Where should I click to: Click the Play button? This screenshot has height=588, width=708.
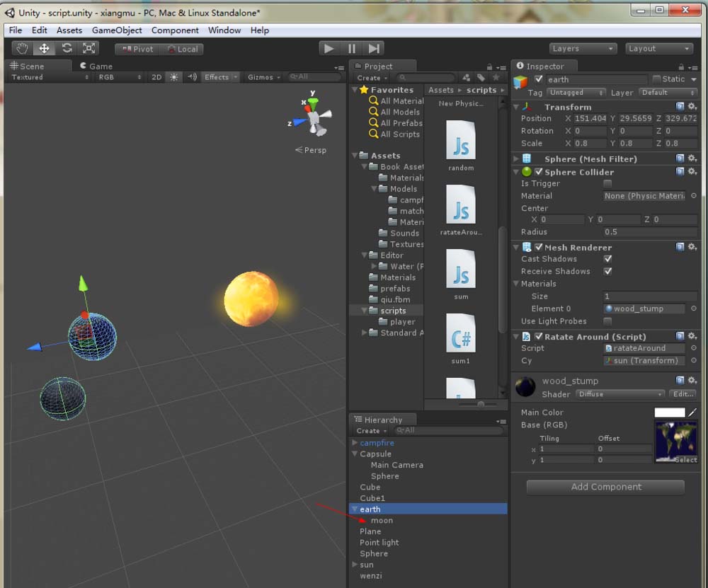(x=329, y=48)
